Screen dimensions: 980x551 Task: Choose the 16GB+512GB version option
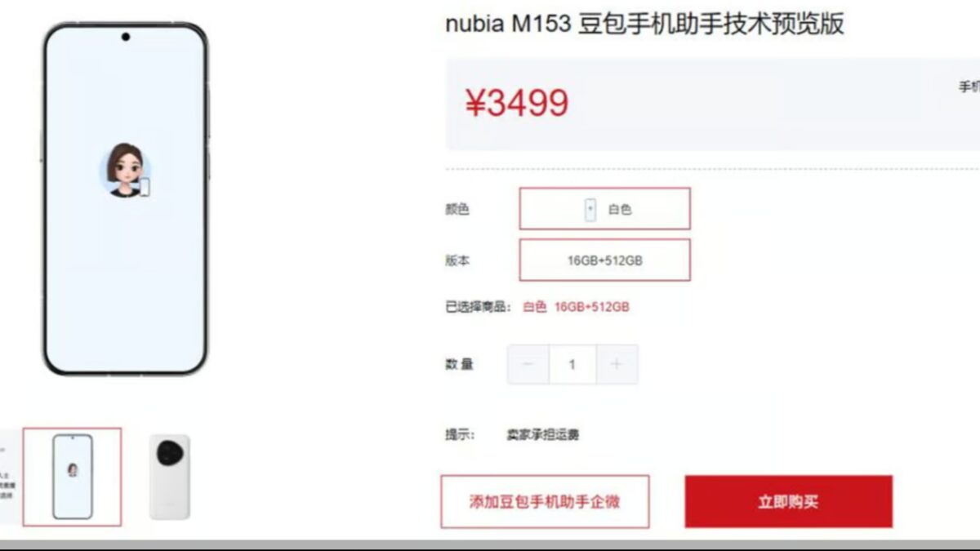click(604, 260)
